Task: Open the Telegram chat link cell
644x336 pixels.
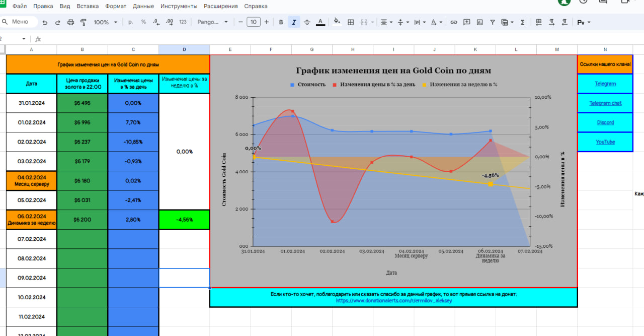Action: coord(605,103)
